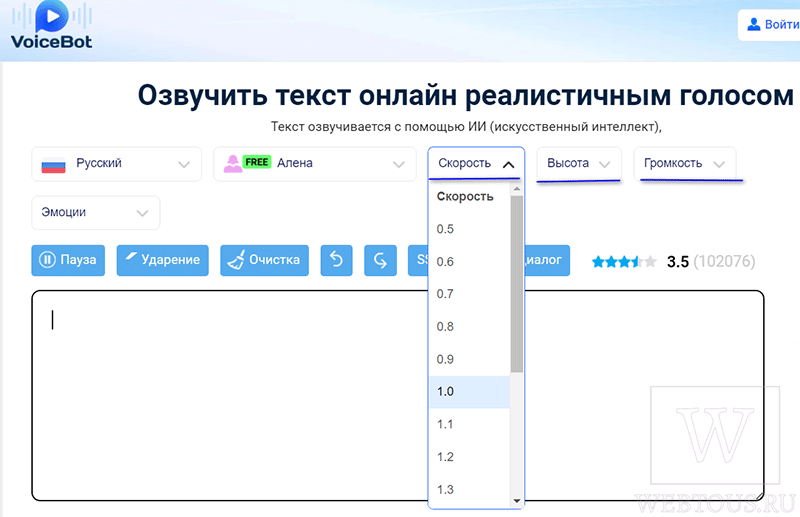
Task: Click the Очистка clear button
Action: coord(264,260)
